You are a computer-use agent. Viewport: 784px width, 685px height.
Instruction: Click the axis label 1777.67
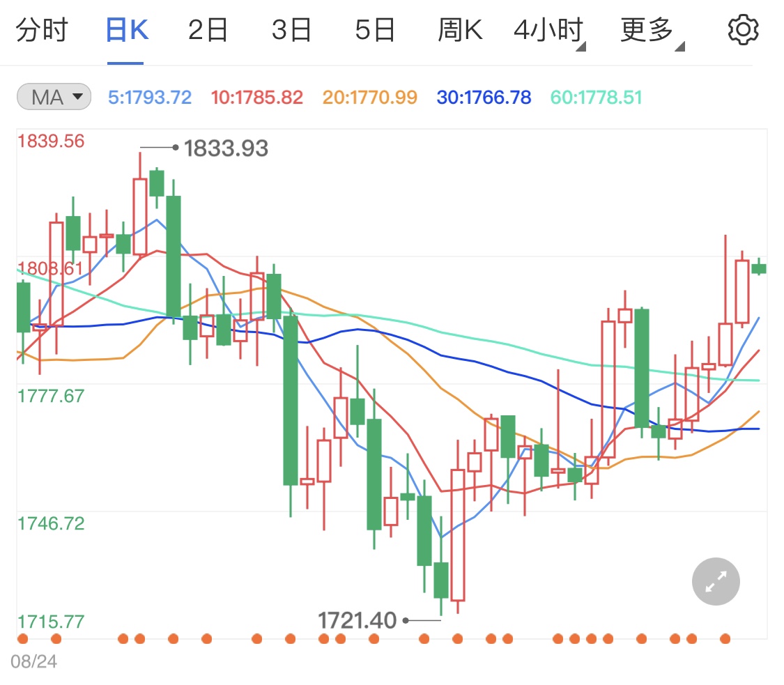(x=51, y=396)
